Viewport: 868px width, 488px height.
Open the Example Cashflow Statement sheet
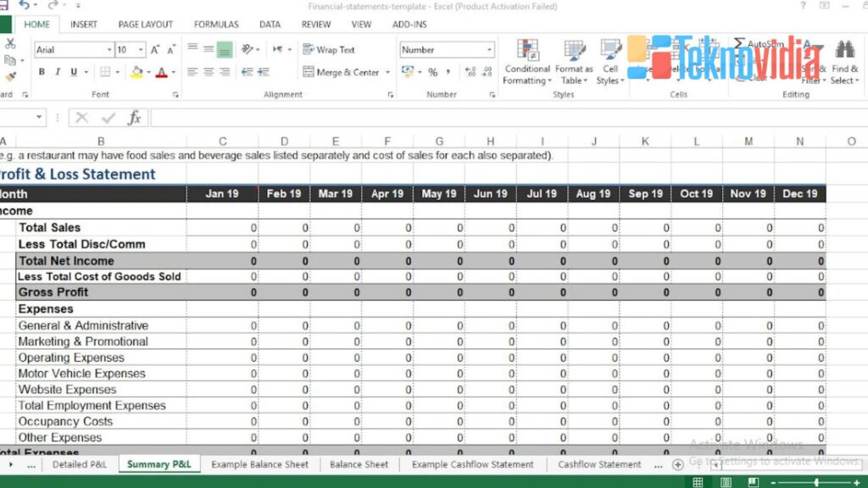[472, 464]
